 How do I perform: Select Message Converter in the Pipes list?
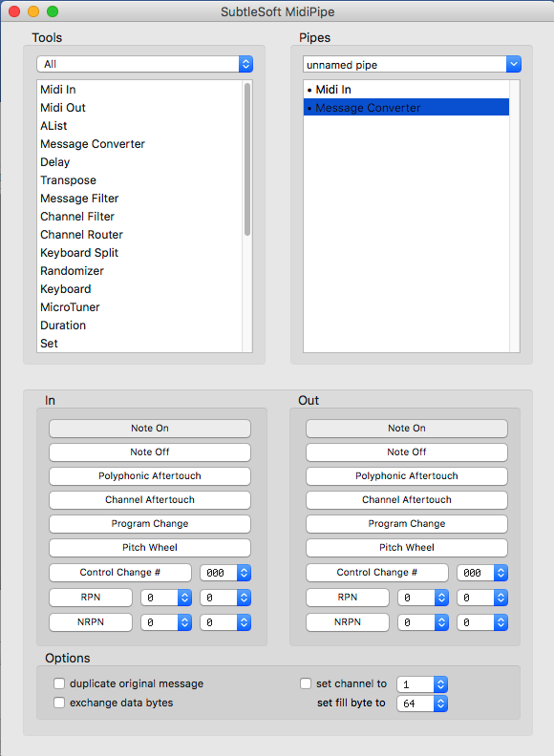[x=406, y=108]
